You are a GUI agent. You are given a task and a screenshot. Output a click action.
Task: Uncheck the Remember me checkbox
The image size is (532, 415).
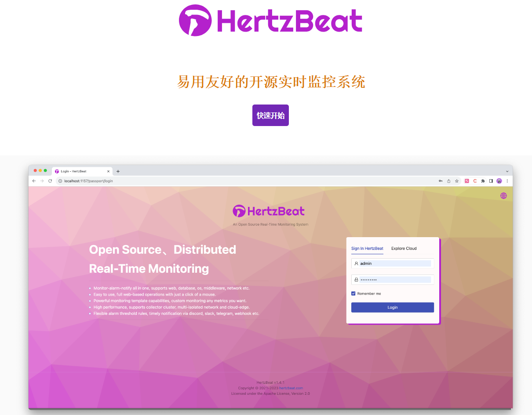click(x=353, y=293)
